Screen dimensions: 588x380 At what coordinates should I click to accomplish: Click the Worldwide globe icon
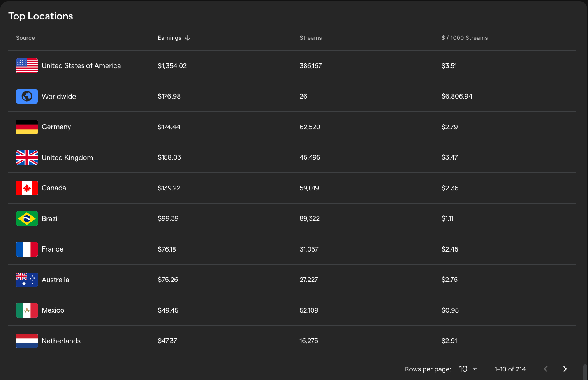(x=27, y=96)
